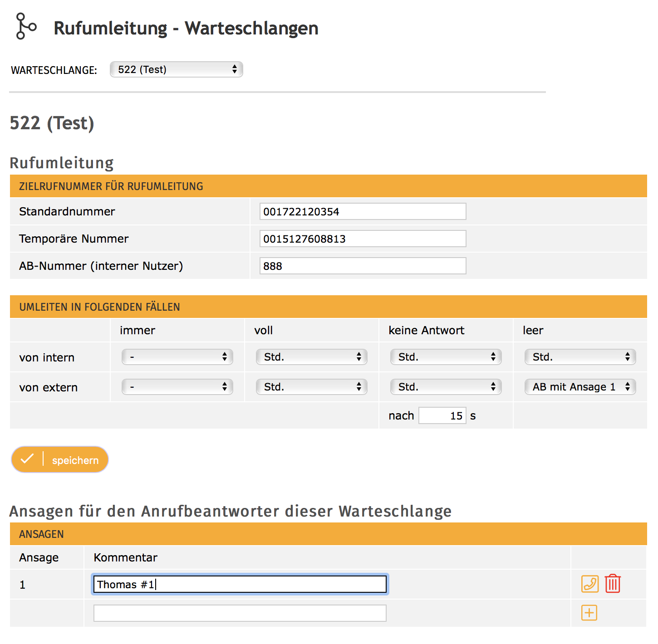658x644 pixels.
Task: Open 'keine Antwort' dropdown for von extern
Action: (x=446, y=387)
